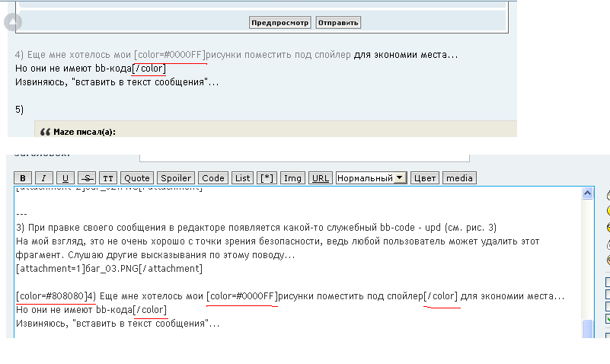This screenshot has height=364, width=610.
Task: Add a hyperlink with the URL button
Action: pyautogui.click(x=321, y=178)
